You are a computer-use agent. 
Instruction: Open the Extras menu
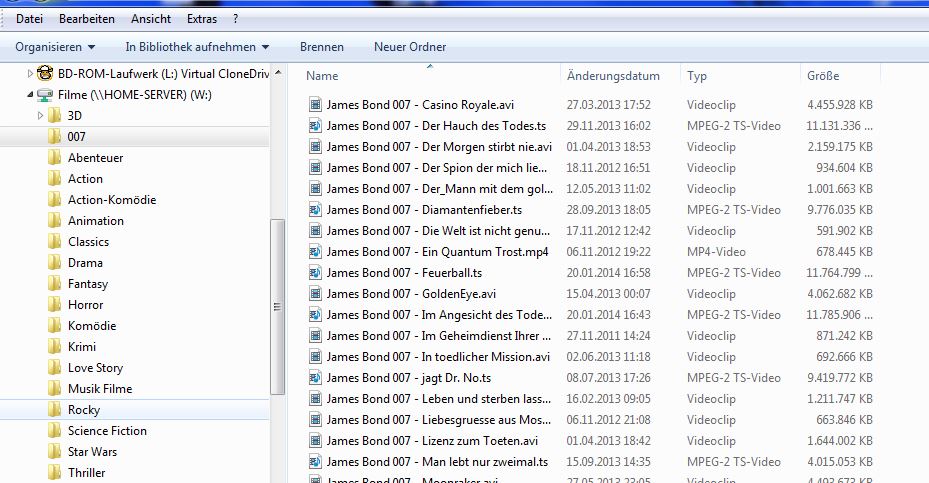201,19
